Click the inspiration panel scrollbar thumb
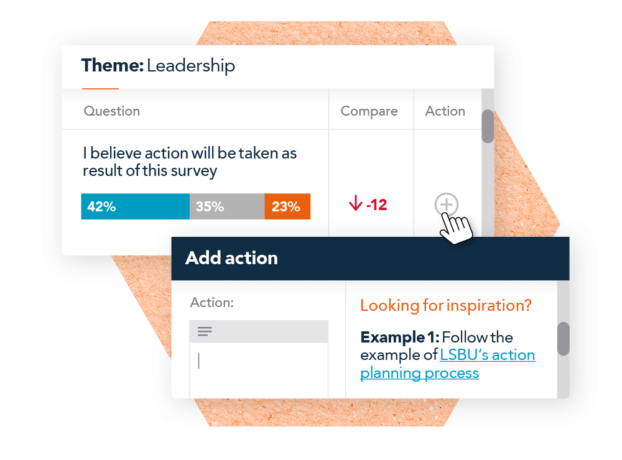 click(563, 339)
